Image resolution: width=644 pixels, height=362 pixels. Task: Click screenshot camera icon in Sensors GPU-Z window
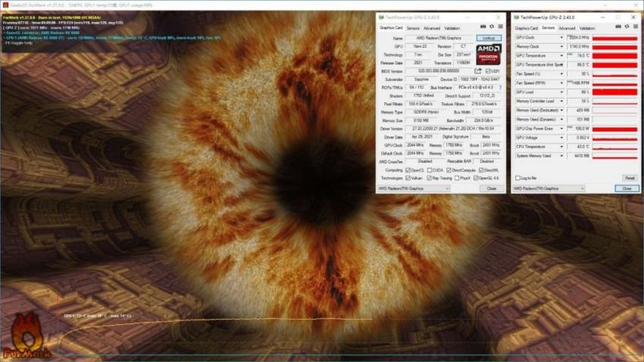[618, 27]
